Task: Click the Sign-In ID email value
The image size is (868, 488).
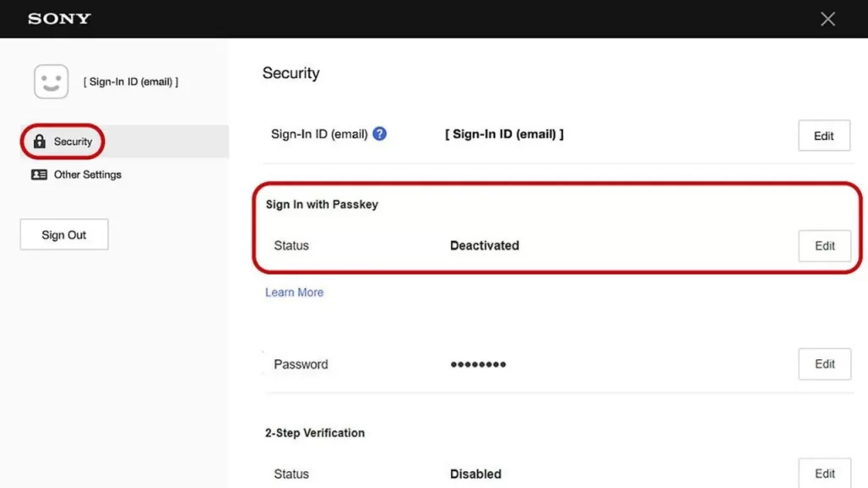Action: pos(504,134)
